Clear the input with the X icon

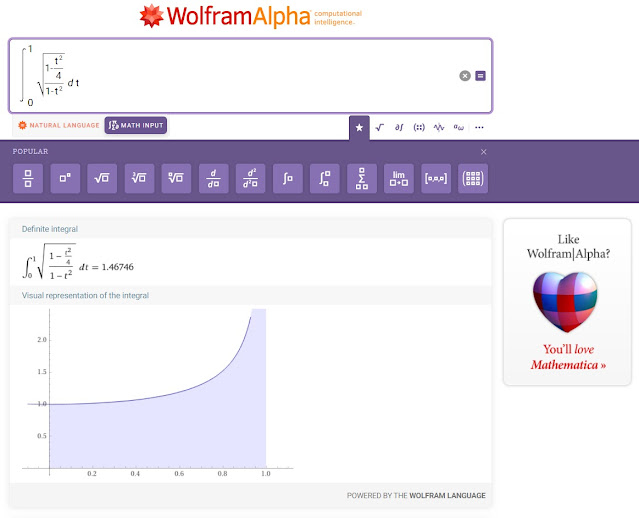pyautogui.click(x=465, y=76)
